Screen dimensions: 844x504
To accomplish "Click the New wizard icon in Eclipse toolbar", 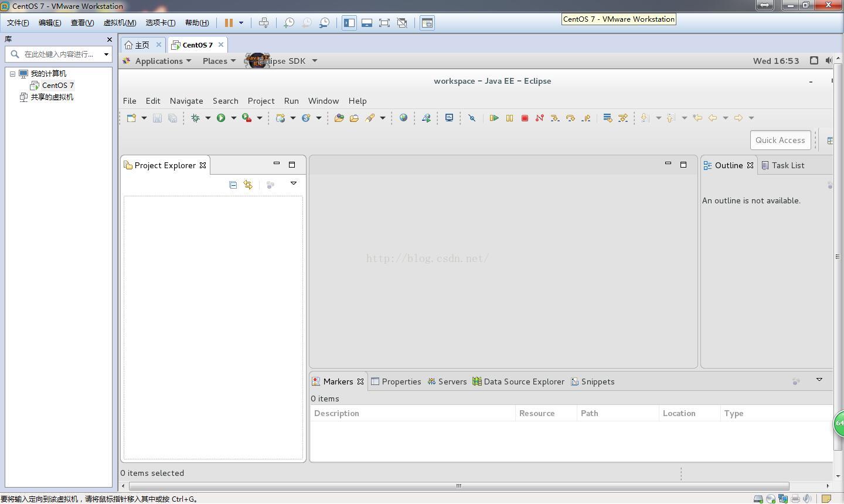I will (x=131, y=118).
